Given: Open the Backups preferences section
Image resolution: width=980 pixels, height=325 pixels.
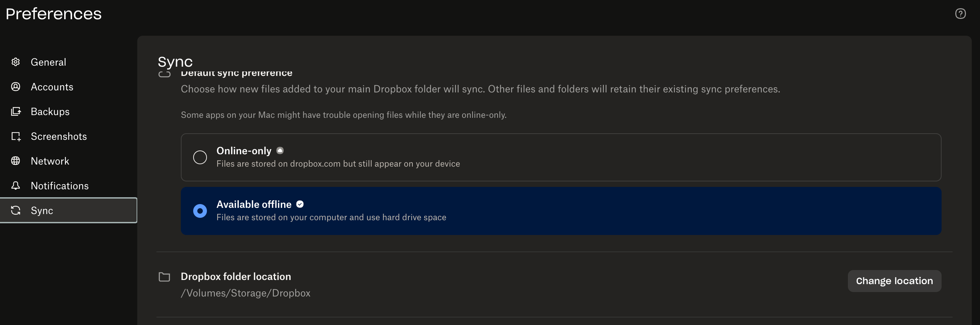Looking at the screenshot, I should coord(50,112).
